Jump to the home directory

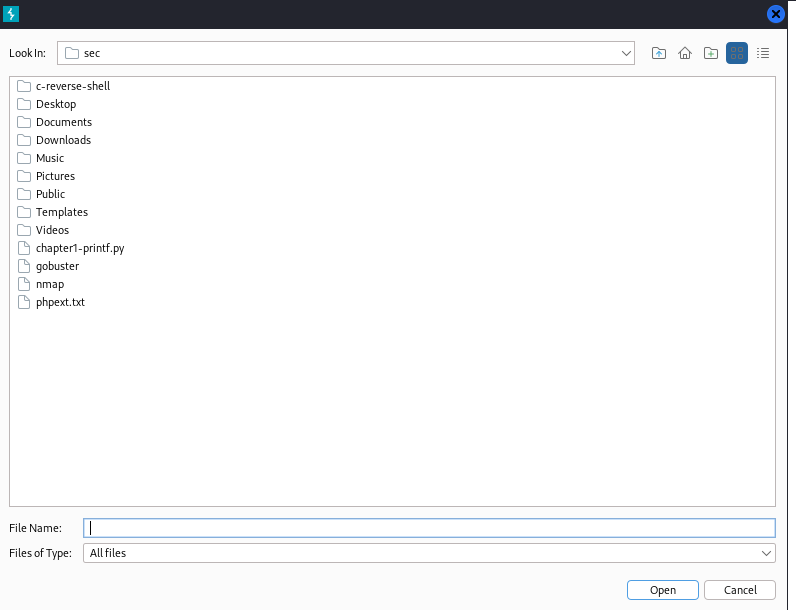click(x=685, y=53)
